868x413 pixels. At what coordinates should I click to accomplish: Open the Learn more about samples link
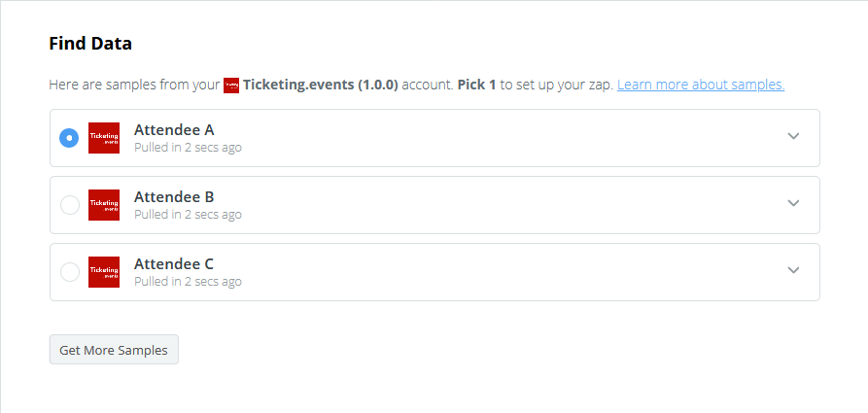click(x=701, y=85)
